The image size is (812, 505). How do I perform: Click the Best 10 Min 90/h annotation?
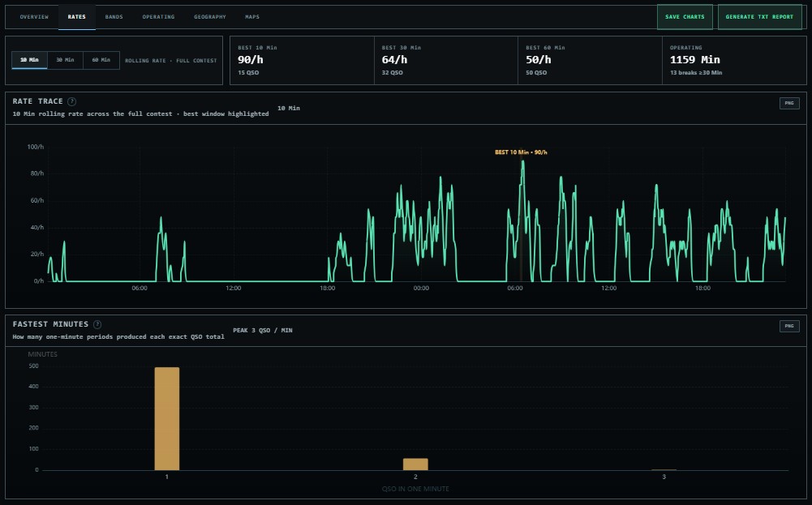point(521,152)
